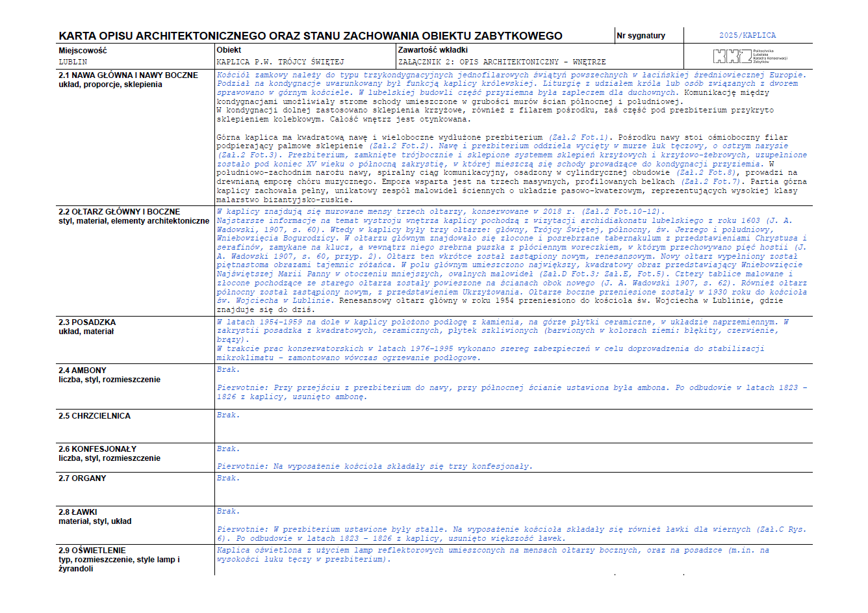Click heading '2.5 CHRZCIELNICA'
This screenshot has width=868, height=613.
coord(94,416)
